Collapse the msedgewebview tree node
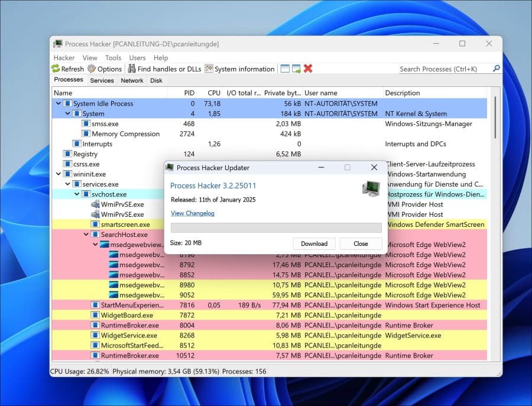The height and width of the screenshot is (406, 532). pos(95,245)
